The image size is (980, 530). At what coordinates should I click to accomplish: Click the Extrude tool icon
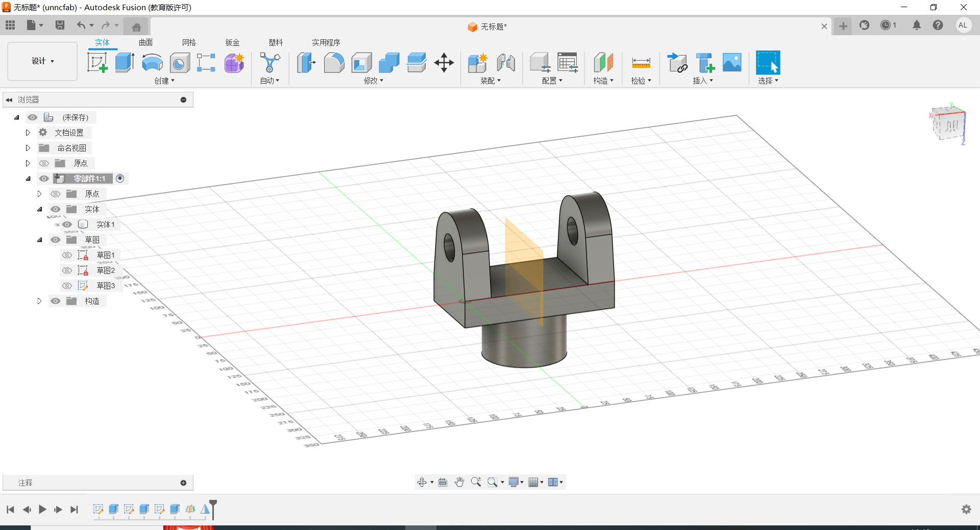point(125,63)
